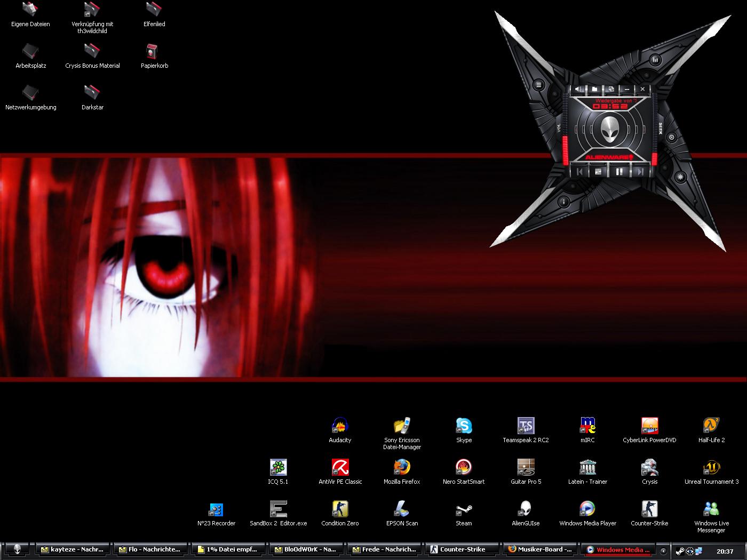The height and width of the screenshot is (560, 747).
Task: Select Windows Live Messenger icon
Action: pos(711,516)
